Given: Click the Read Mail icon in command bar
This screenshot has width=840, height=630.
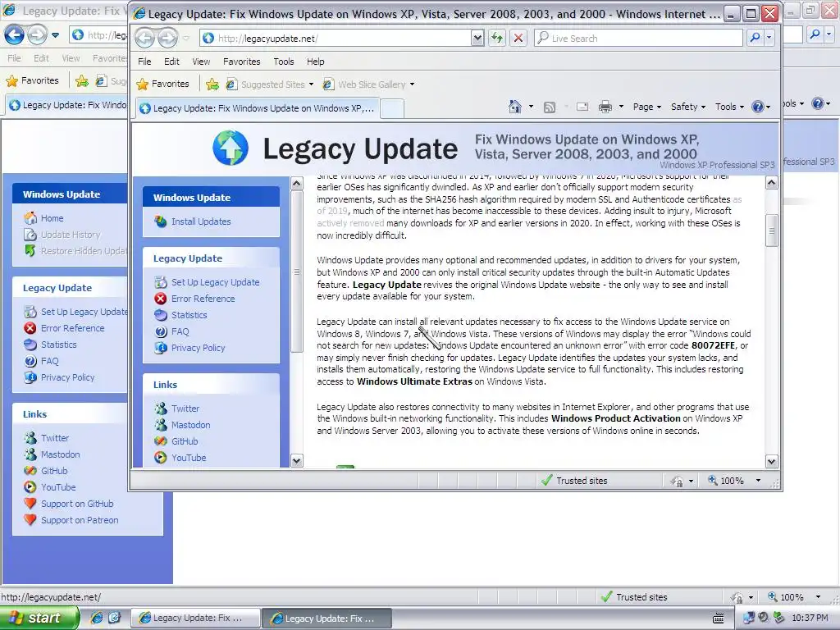Looking at the screenshot, I should (x=582, y=107).
